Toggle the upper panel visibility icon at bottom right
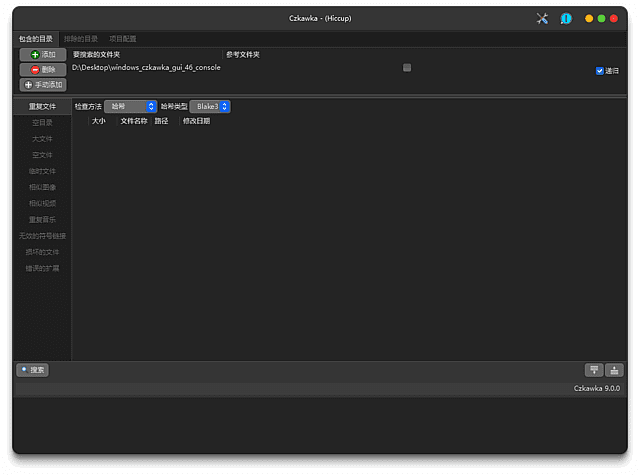This screenshot has height=475, width=640. tap(594, 370)
